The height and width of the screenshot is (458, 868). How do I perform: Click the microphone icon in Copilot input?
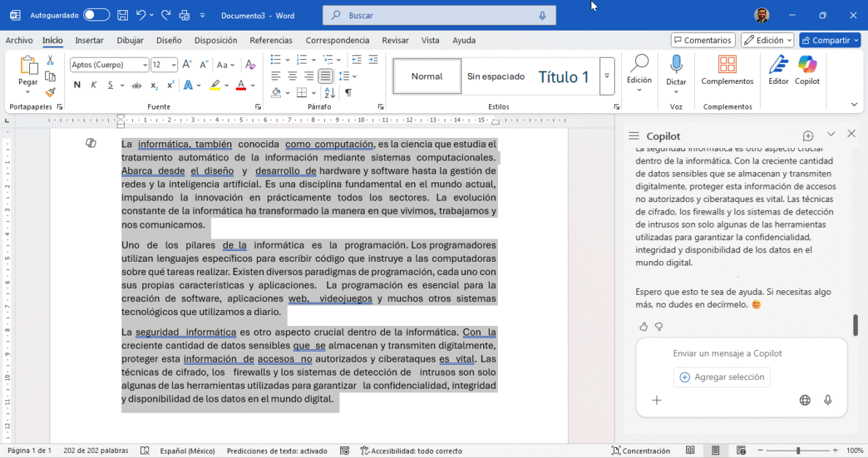tap(828, 400)
